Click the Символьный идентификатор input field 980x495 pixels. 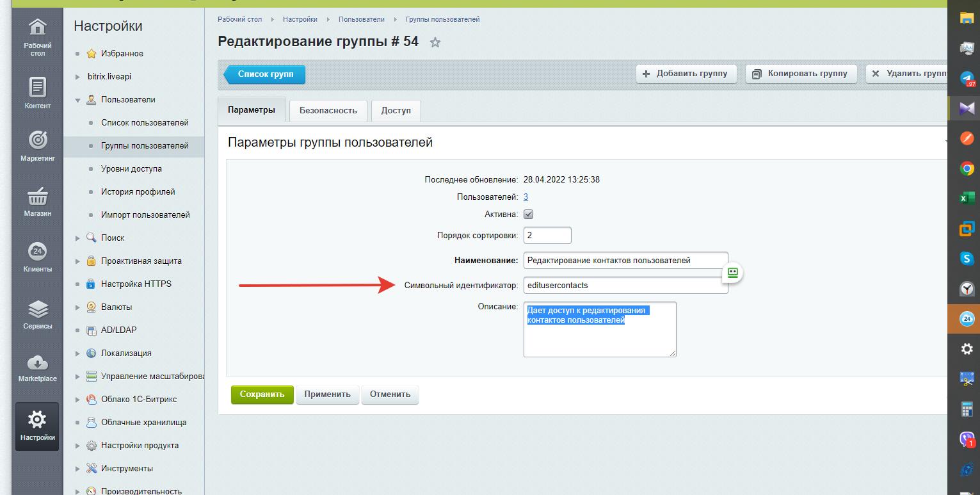624,285
